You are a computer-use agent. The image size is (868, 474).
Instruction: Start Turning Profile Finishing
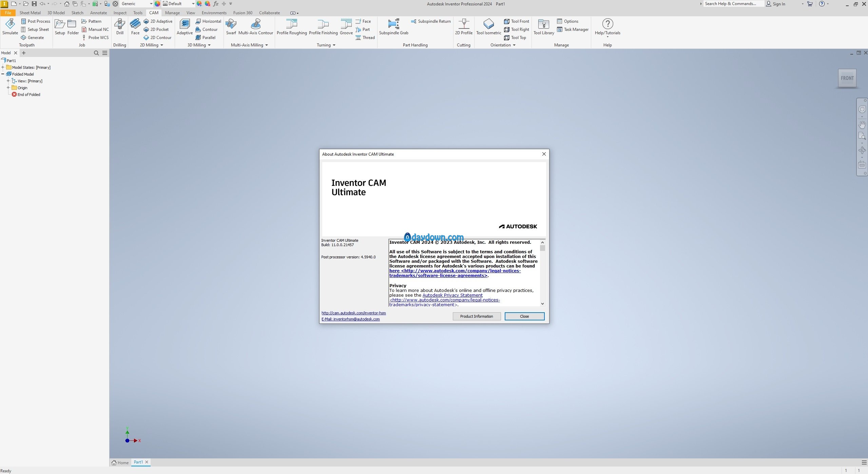point(323,27)
